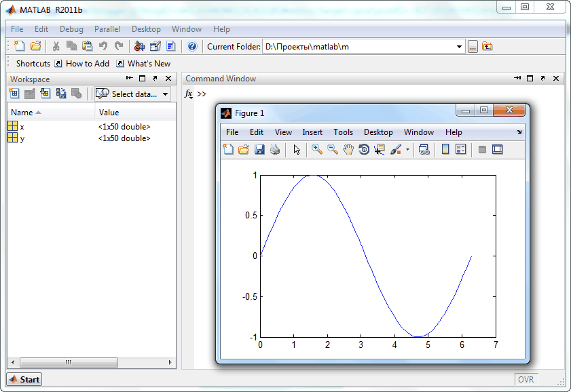Launch Simulink from MATLAB toolbar
Viewport: 571px width, 392px height.
(139, 46)
